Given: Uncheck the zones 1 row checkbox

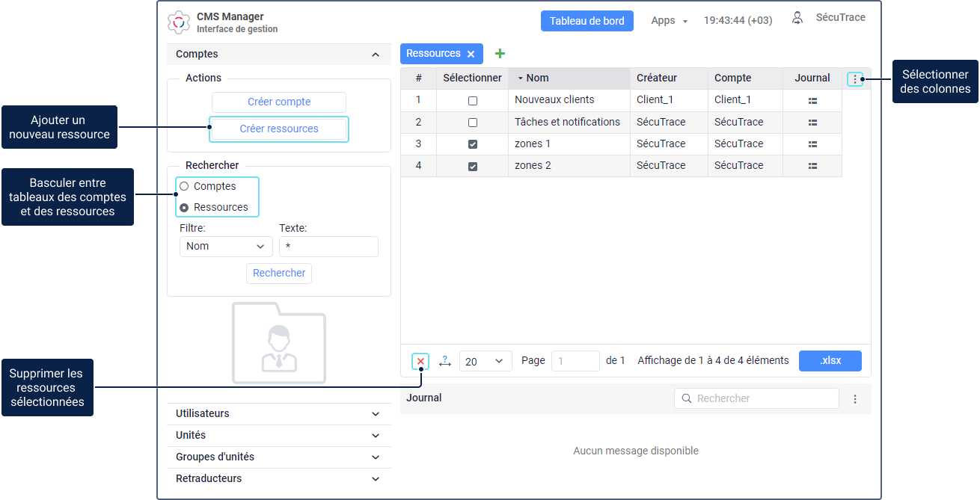Looking at the screenshot, I should [472, 144].
